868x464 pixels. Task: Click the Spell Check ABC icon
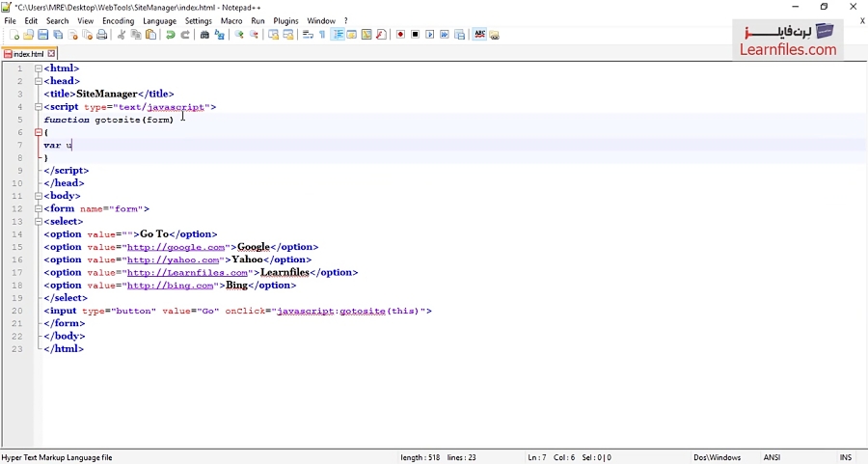coord(479,35)
